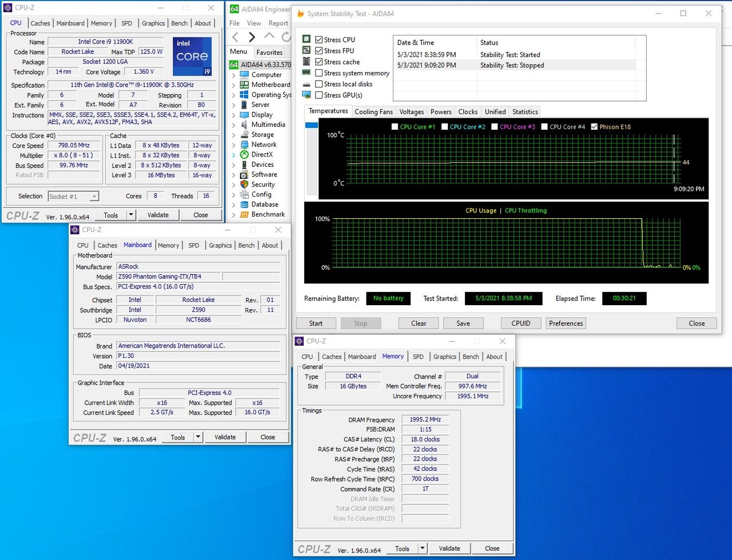The width and height of the screenshot is (732, 560).
Task: Click the Storage icon in AIDA64 tree
Action: [244, 135]
